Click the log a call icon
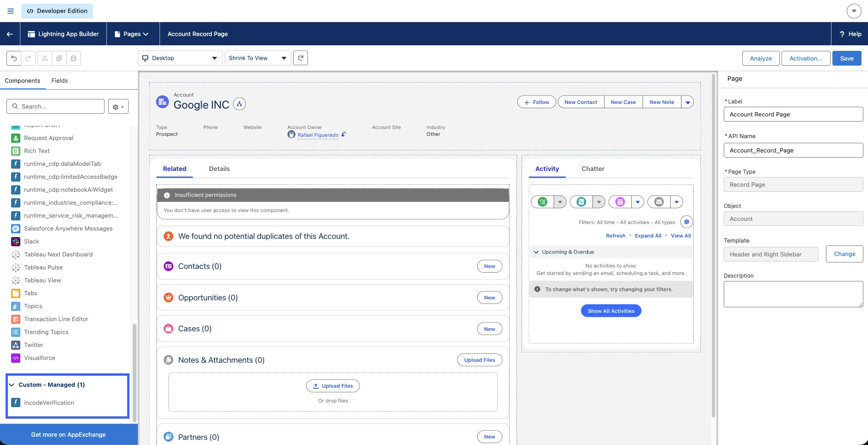 581,202
